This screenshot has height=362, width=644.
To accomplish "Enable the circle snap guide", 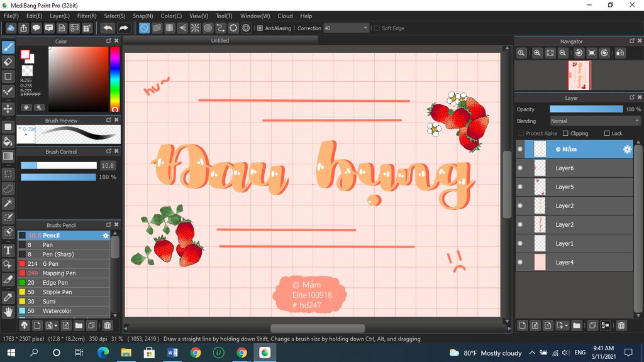I will pos(208,28).
